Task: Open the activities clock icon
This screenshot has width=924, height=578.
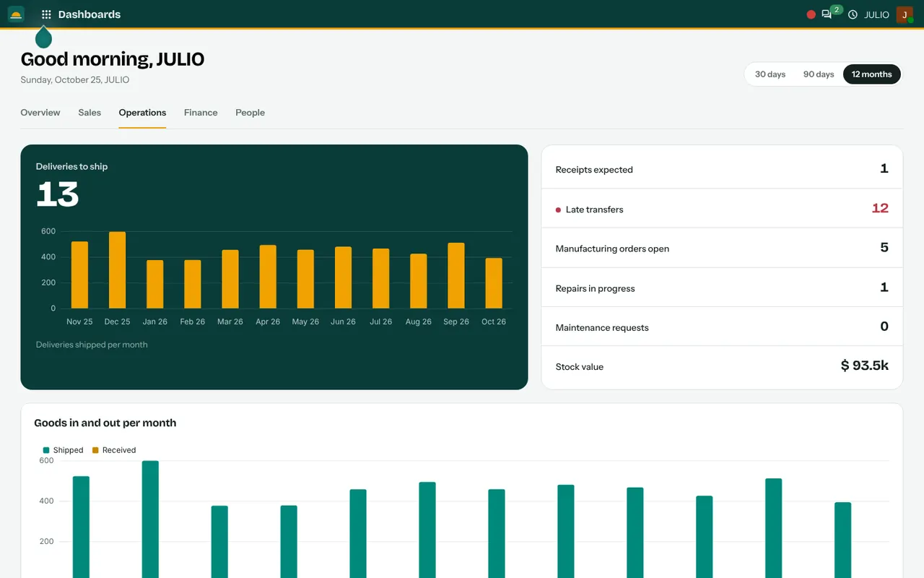Action: 853,14
